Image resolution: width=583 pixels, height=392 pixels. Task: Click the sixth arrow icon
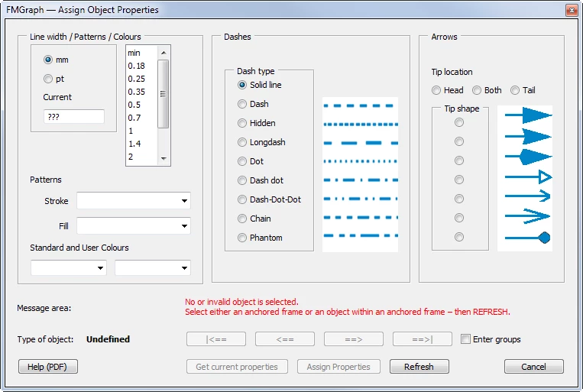coord(527,216)
